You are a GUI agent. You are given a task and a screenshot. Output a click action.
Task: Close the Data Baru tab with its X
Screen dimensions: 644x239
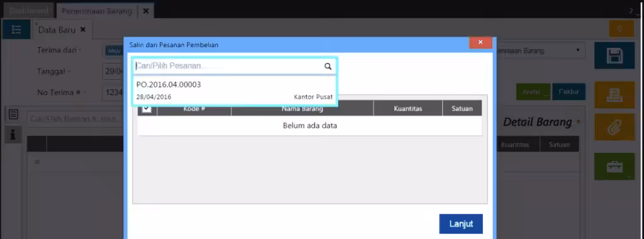pos(83,30)
